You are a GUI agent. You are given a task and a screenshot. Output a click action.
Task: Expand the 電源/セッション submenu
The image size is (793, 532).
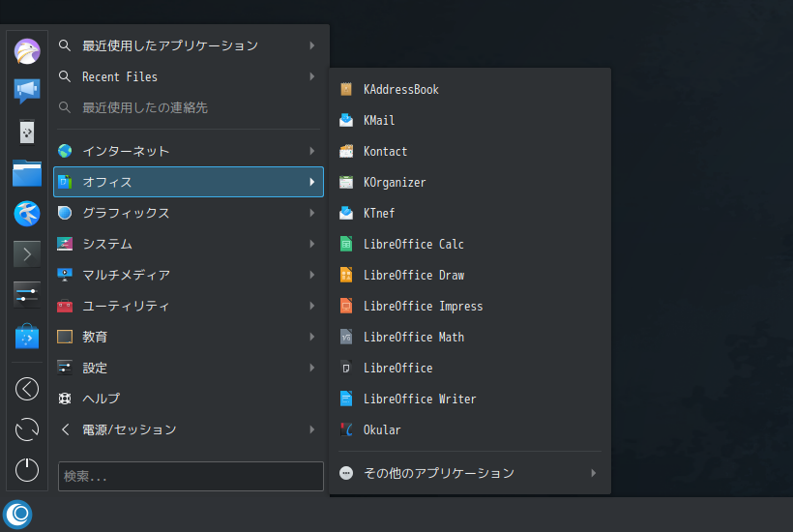tap(189, 429)
